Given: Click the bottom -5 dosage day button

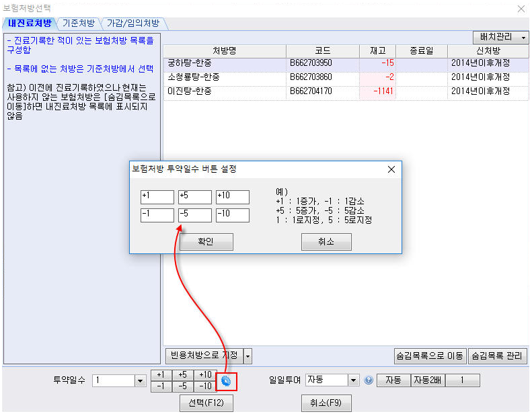Looking at the screenshot, I should point(183,386).
